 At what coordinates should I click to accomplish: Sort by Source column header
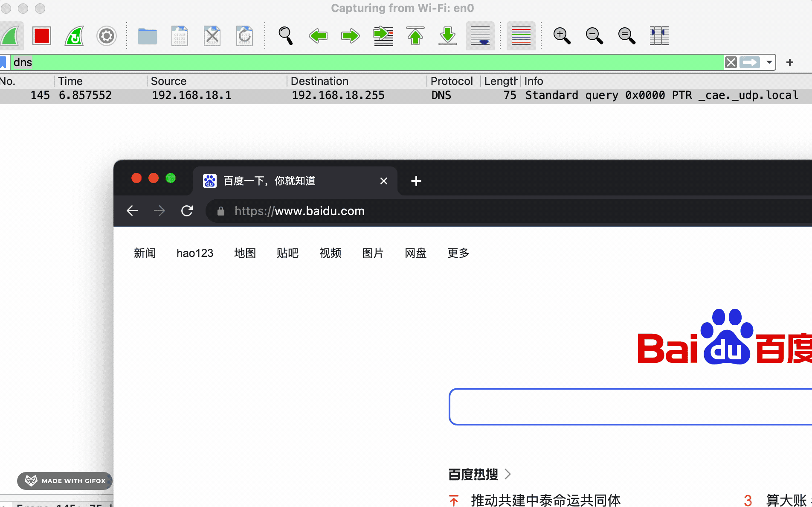217,81
